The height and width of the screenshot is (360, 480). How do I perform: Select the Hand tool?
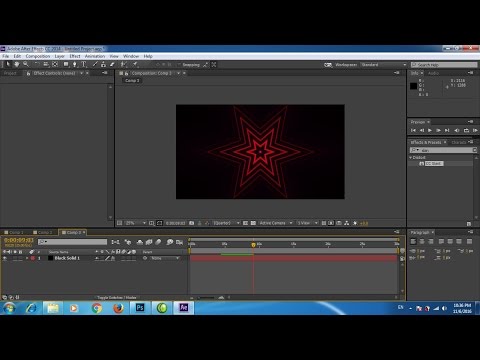click(x=16, y=64)
